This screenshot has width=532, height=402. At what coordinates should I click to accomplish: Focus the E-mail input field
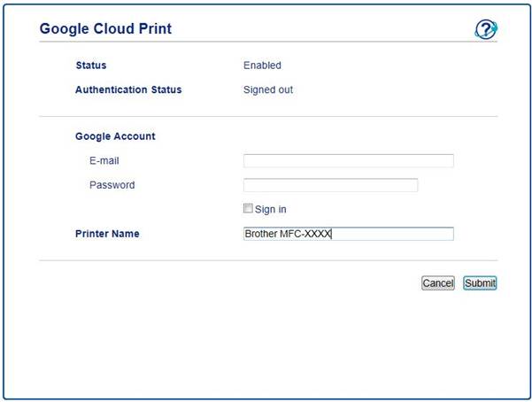[x=348, y=161]
